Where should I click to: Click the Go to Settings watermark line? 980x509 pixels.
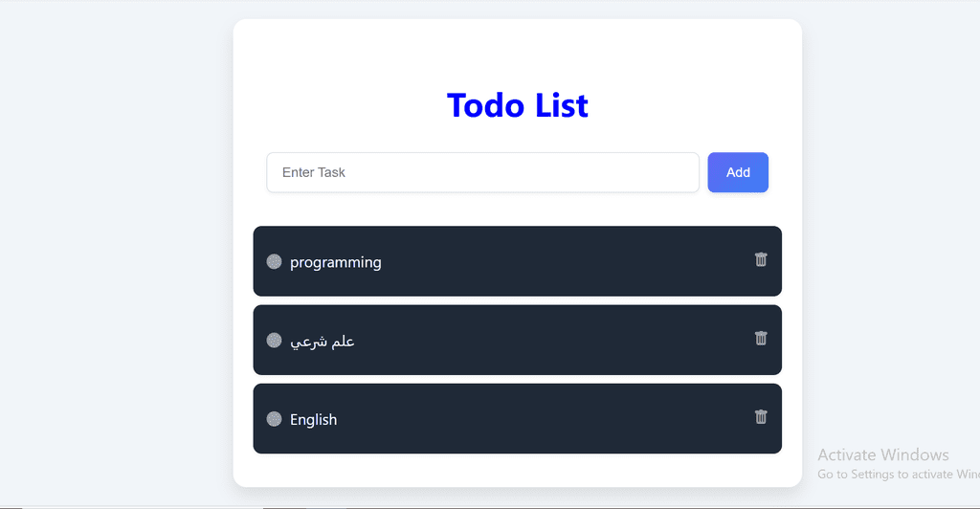[898, 474]
